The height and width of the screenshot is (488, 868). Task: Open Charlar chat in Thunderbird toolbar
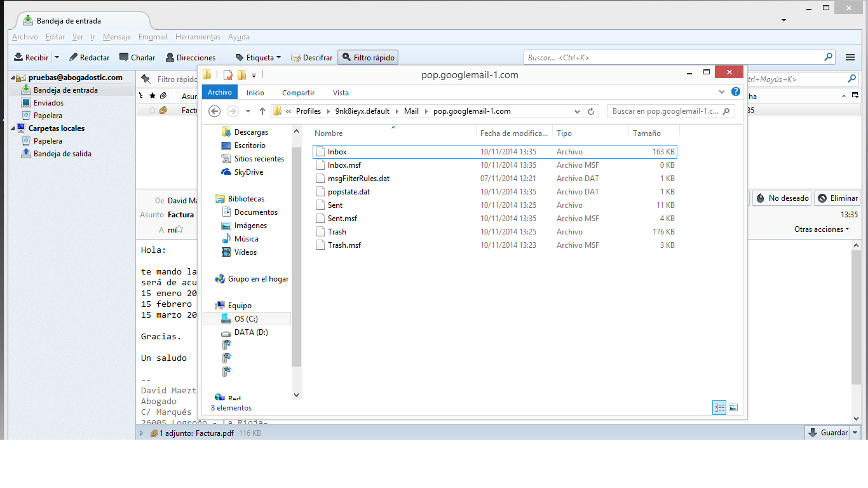[x=137, y=57]
